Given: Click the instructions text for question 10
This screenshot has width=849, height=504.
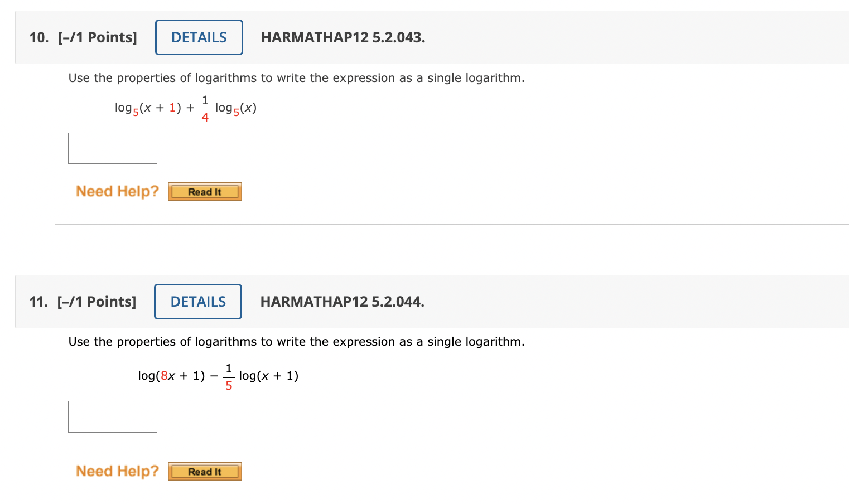Looking at the screenshot, I should point(296,77).
